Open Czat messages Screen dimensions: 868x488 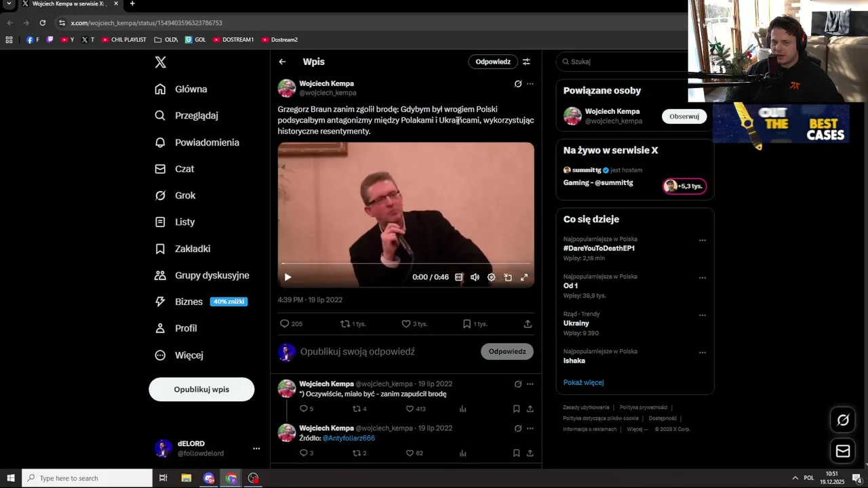coord(174,169)
